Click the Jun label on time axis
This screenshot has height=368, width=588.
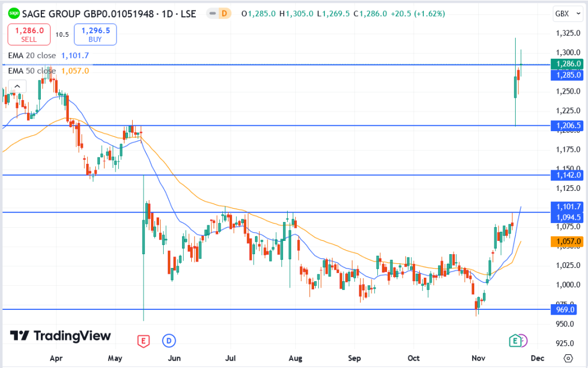tap(175, 358)
